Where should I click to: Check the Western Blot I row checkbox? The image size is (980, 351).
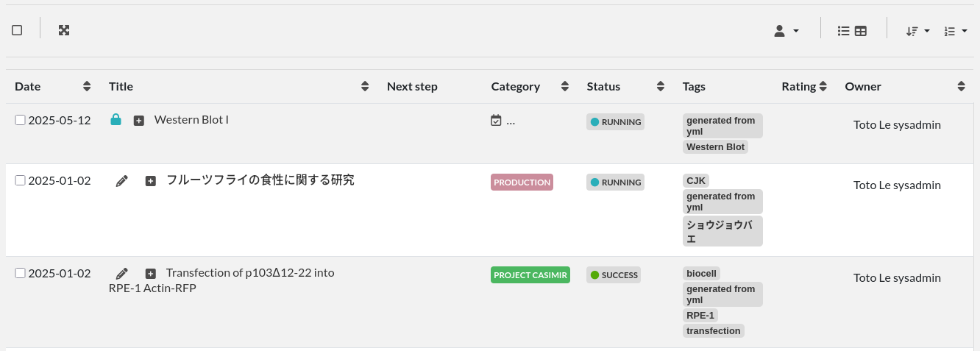(x=21, y=120)
